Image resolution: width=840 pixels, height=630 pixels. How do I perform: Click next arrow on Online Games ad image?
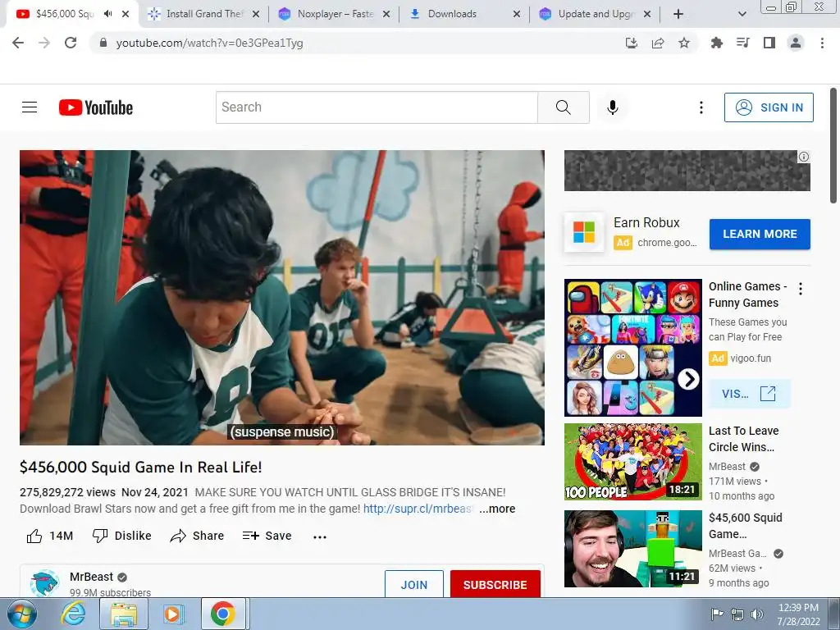tap(688, 379)
